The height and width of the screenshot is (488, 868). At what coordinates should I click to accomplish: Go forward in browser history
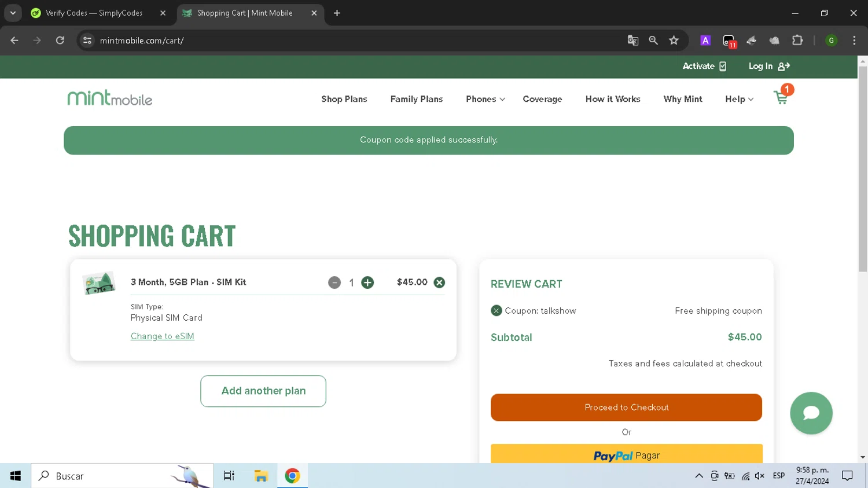[x=37, y=41]
